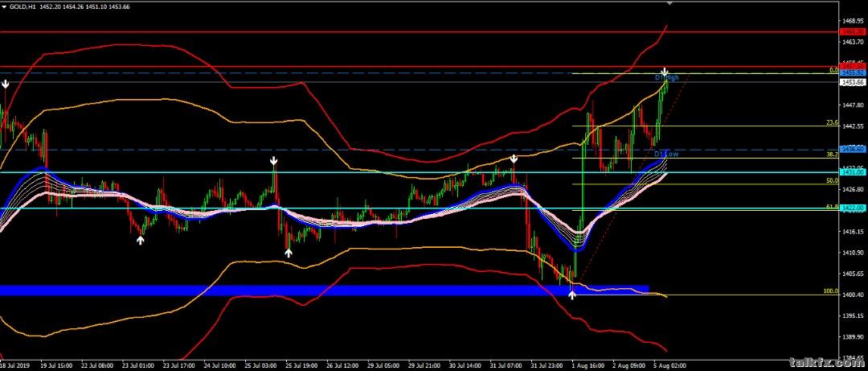Click the 1389.90 price scale value
868x371 pixels.
[x=853, y=336]
